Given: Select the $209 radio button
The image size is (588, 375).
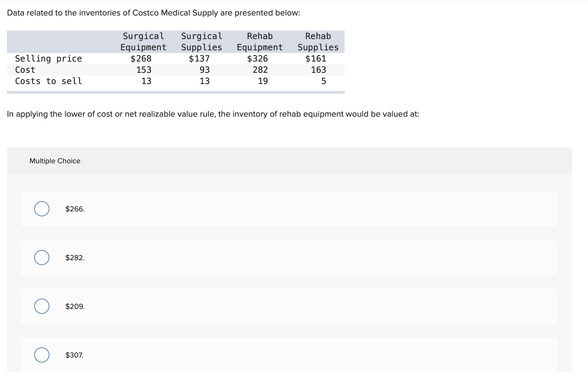Looking at the screenshot, I should click(42, 306).
